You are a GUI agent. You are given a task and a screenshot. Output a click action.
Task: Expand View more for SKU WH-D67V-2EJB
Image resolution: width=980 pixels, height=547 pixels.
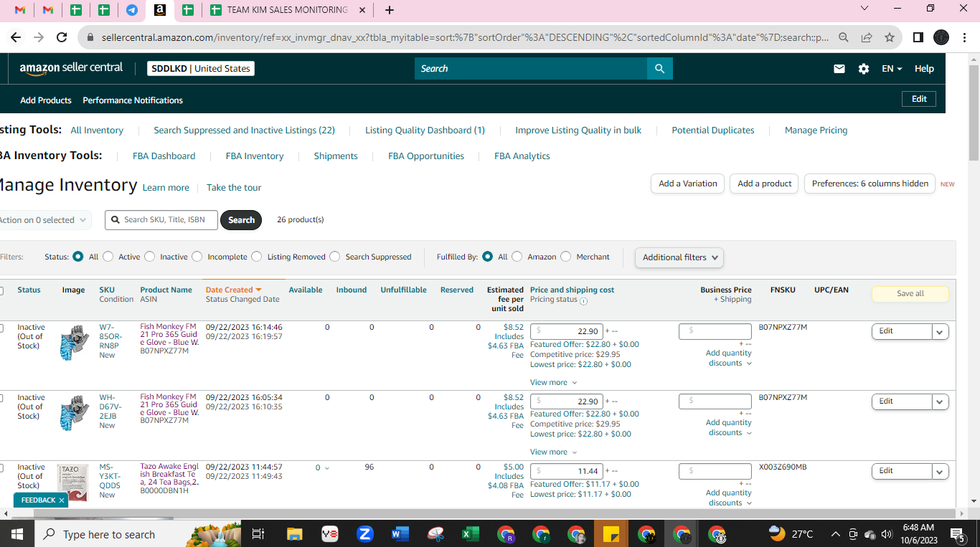coord(553,452)
